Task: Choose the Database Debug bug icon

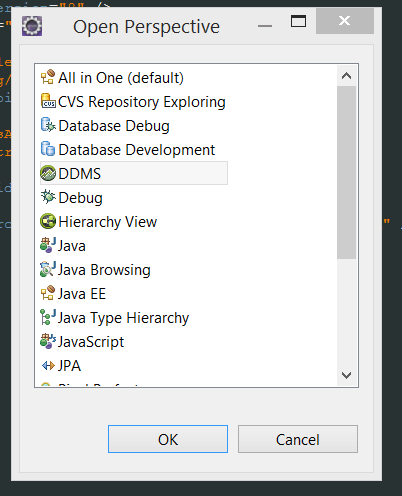Action: pos(48,125)
